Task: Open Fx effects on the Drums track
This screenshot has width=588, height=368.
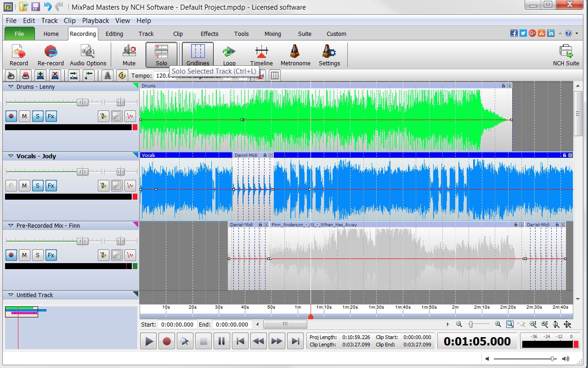Action: (x=51, y=116)
